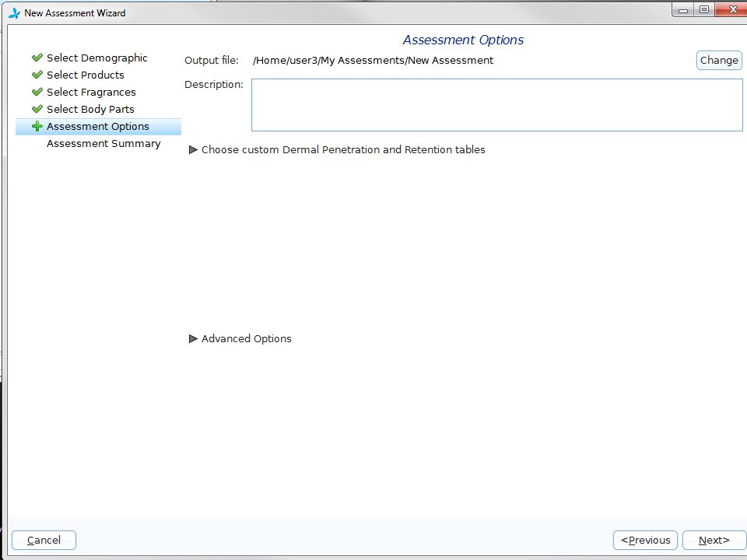This screenshot has height=560, width=747.
Task: Maximize the New Assessment Wizard window
Action: pyautogui.click(x=704, y=9)
